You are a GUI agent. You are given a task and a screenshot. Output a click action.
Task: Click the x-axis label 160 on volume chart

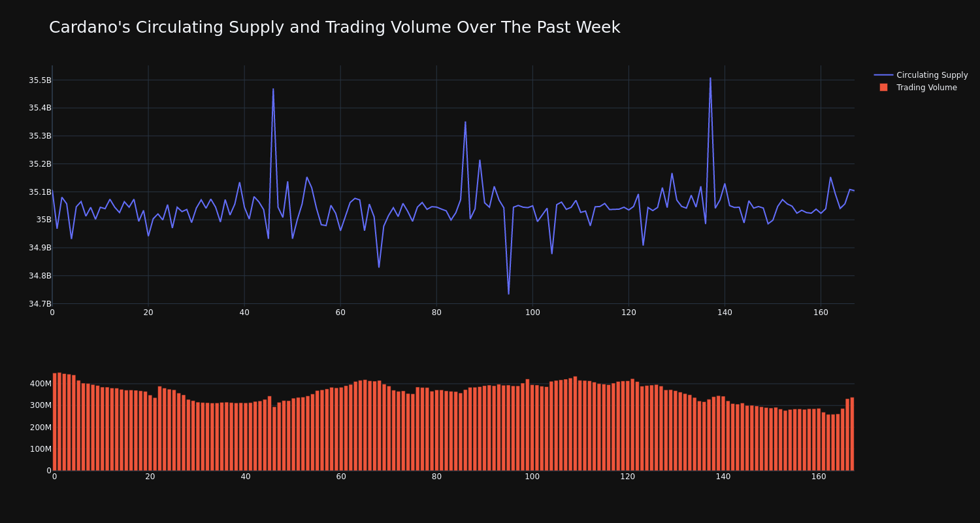[x=819, y=477]
